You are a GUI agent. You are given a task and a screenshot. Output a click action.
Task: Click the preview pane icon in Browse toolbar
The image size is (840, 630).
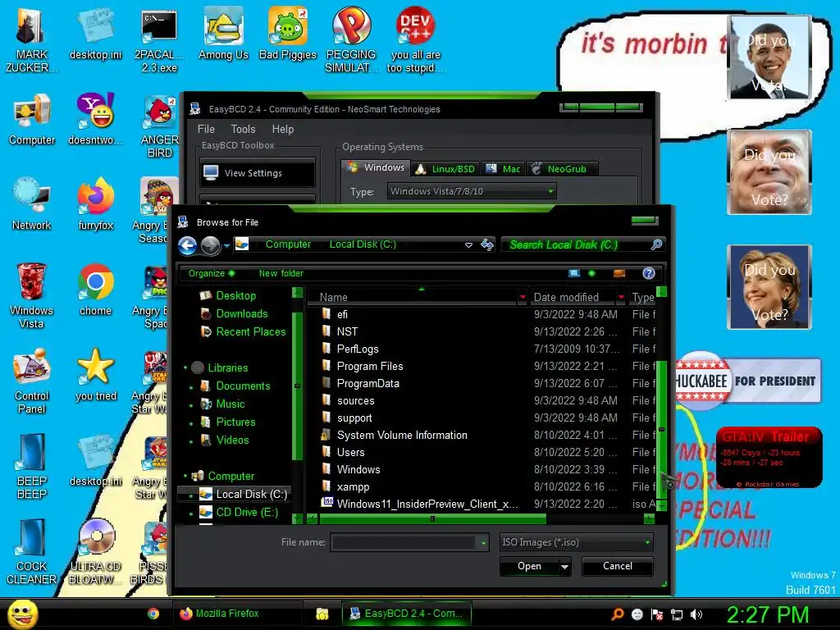tap(619, 273)
